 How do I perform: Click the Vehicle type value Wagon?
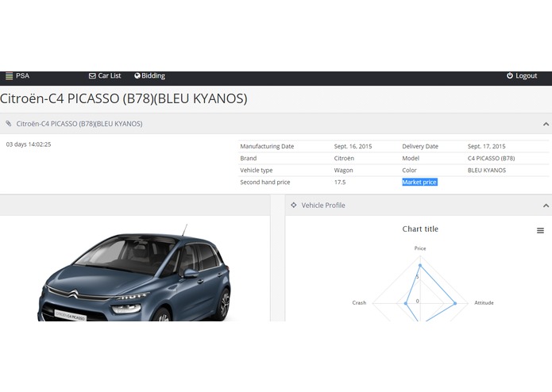343,170
